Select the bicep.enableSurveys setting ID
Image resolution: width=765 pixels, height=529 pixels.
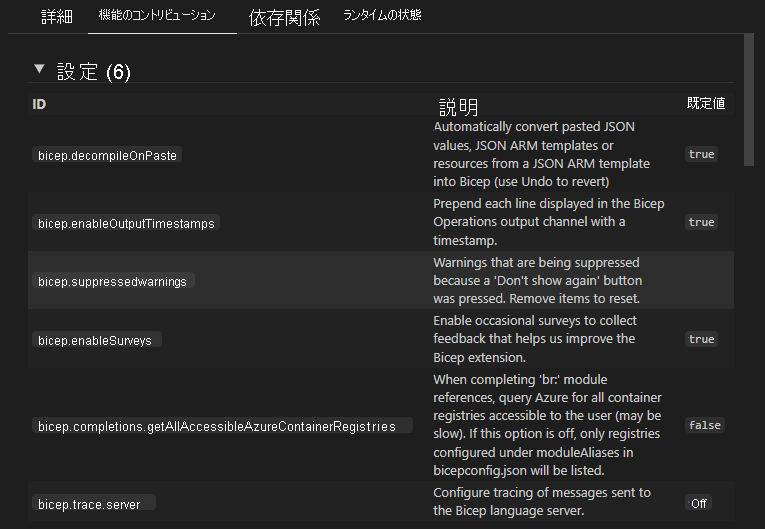click(97, 340)
